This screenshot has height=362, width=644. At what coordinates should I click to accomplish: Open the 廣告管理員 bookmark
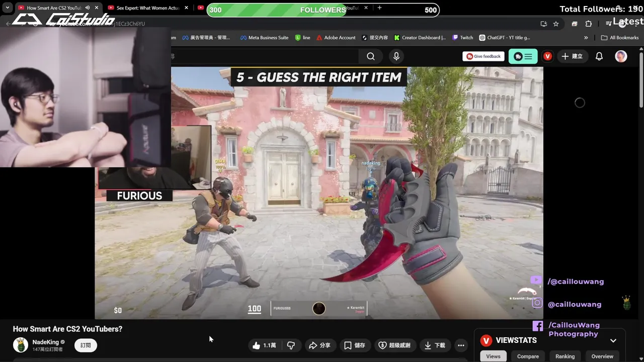(206, 38)
